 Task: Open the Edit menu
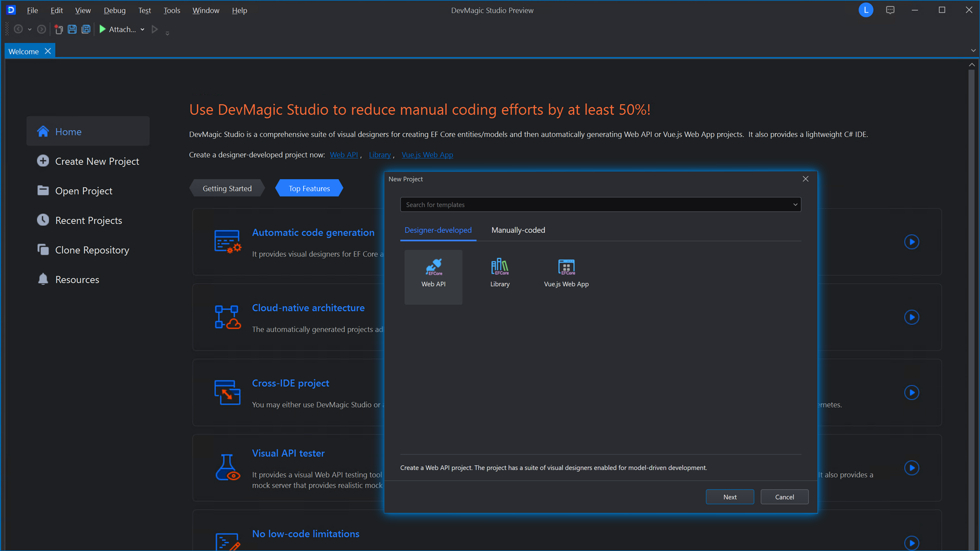[57, 10]
